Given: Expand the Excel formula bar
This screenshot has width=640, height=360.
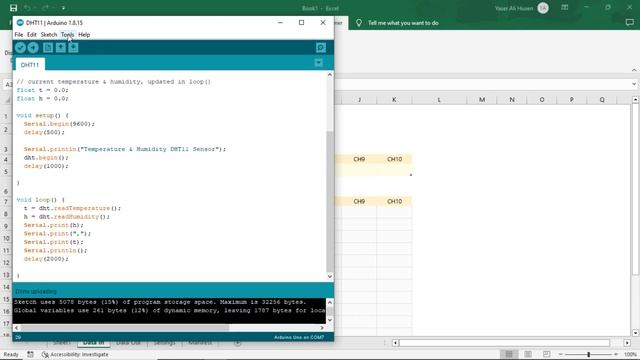Looking at the screenshot, I should click(x=634, y=84).
